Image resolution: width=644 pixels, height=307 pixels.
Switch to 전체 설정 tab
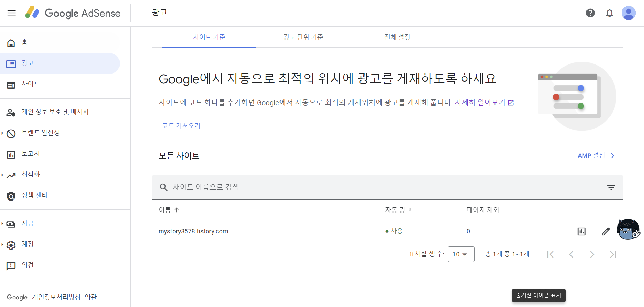point(397,37)
